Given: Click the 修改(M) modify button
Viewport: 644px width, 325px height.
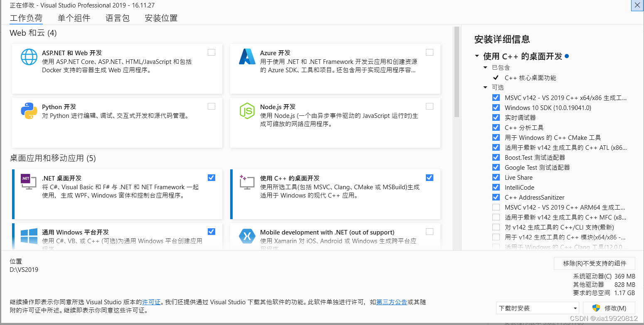Looking at the screenshot, I should pos(609,308).
